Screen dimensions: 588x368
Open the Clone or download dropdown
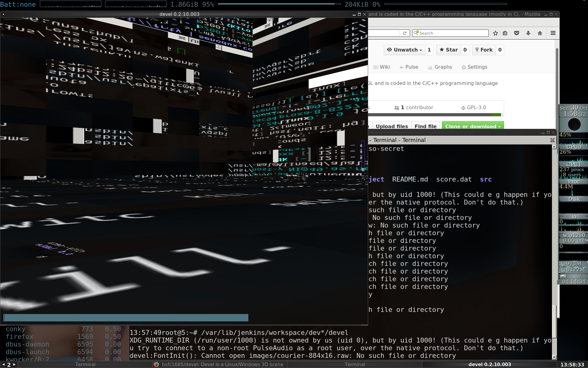[473, 126]
